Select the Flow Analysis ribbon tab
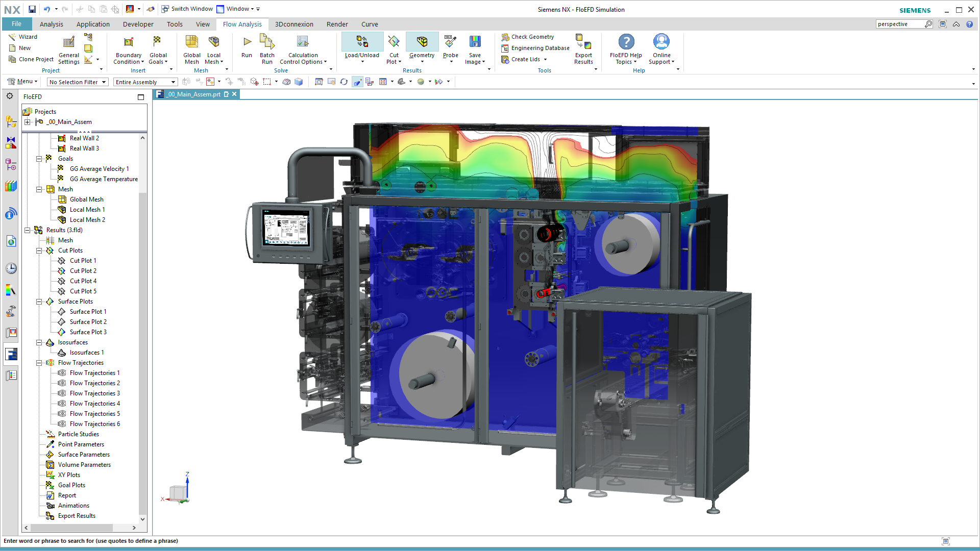The height and width of the screenshot is (551, 980). pos(242,24)
